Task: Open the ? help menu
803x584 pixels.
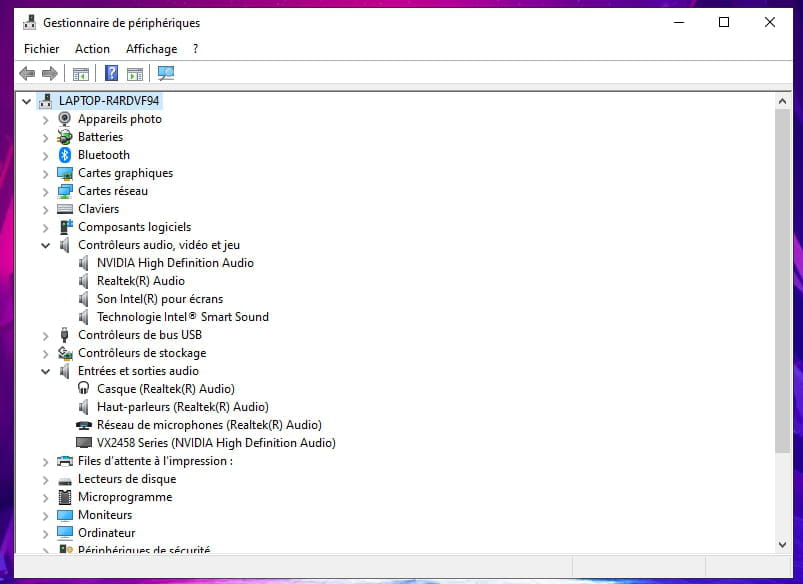Action: [x=195, y=49]
